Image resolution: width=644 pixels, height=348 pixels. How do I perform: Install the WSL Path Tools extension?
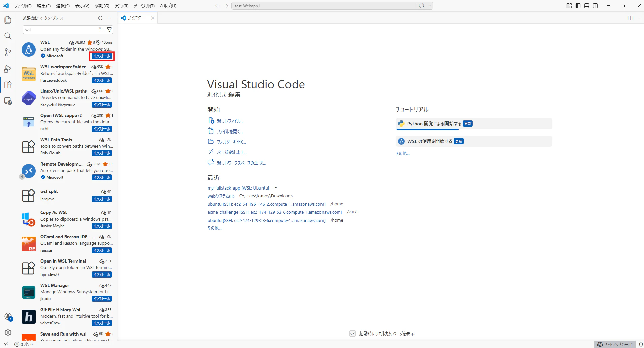click(102, 153)
